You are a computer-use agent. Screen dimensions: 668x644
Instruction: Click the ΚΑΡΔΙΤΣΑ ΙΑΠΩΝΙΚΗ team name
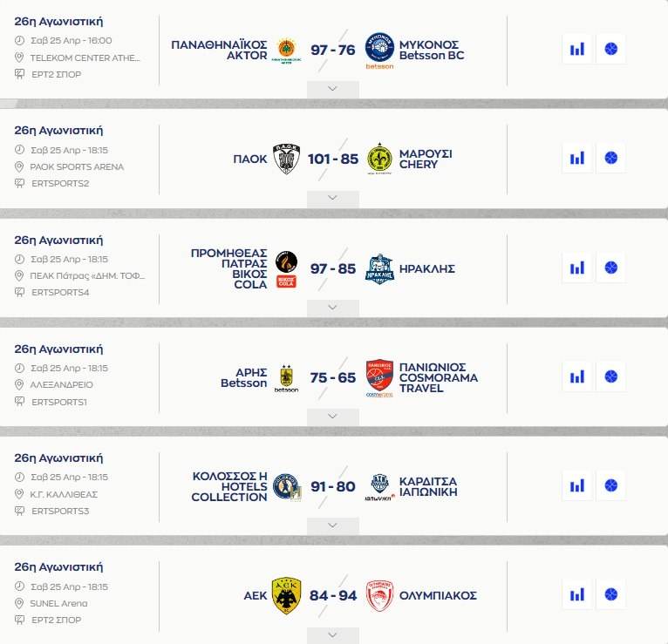click(428, 486)
